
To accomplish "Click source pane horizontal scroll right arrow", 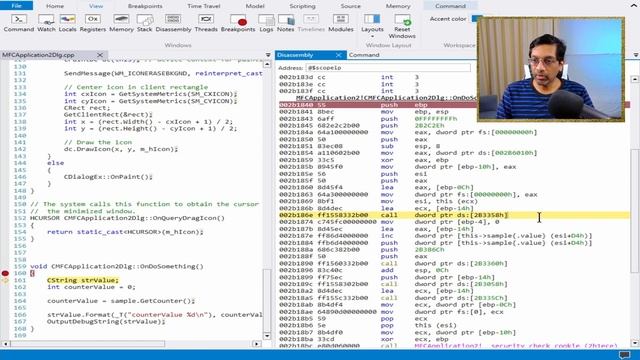I will click(x=257, y=344).
